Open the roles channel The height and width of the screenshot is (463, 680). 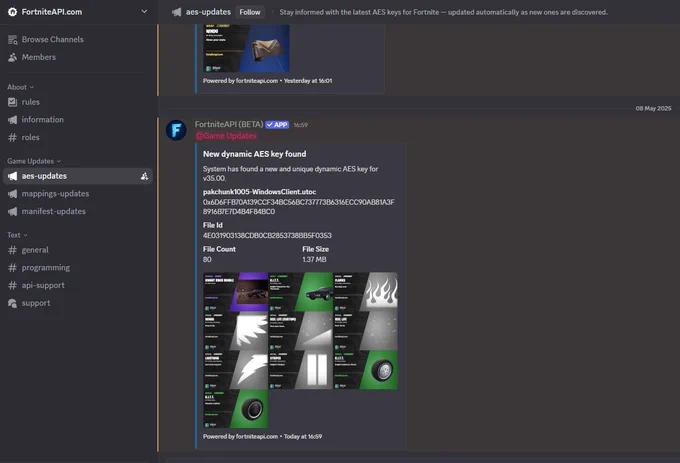(x=30, y=137)
